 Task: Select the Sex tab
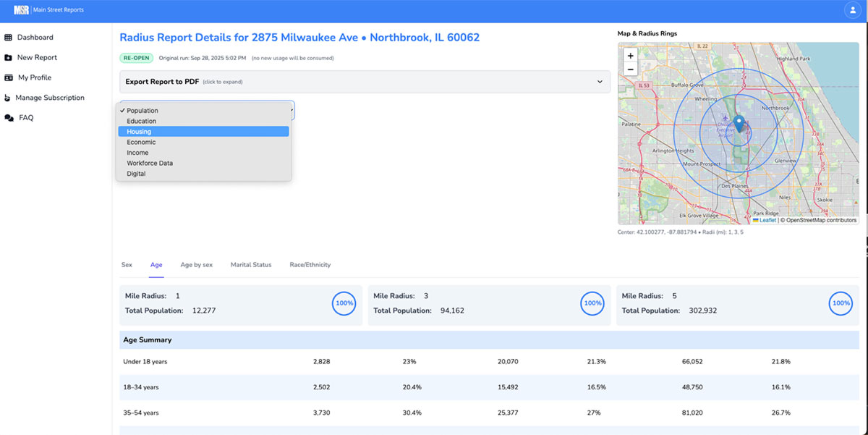tap(127, 265)
